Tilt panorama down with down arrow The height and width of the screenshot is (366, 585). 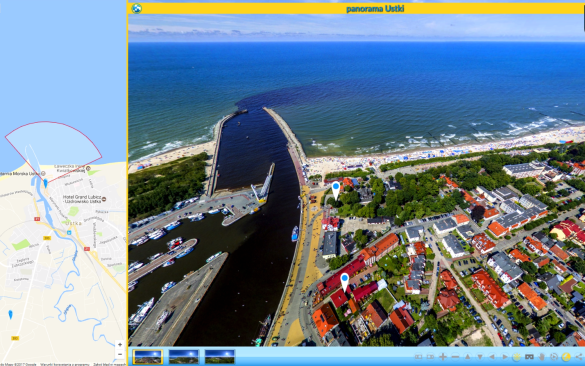click(x=480, y=357)
